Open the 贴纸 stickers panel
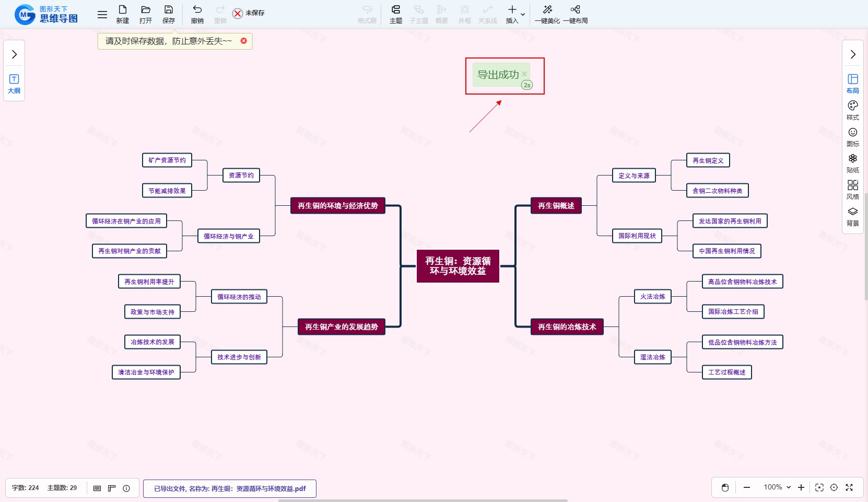 pyautogui.click(x=852, y=163)
